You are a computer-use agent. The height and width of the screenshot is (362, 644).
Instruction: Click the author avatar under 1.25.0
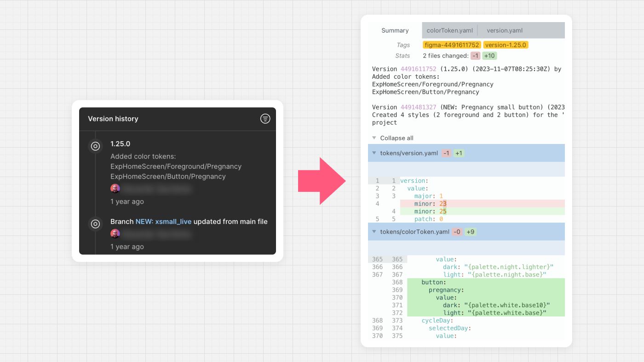(x=115, y=189)
